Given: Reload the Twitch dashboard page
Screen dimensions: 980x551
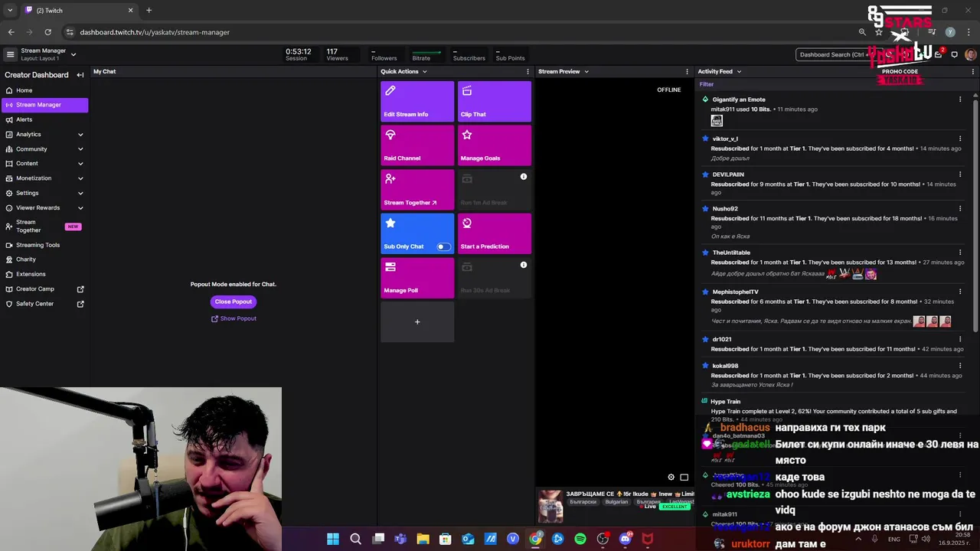Looking at the screenshot, I should pos(47,32).
